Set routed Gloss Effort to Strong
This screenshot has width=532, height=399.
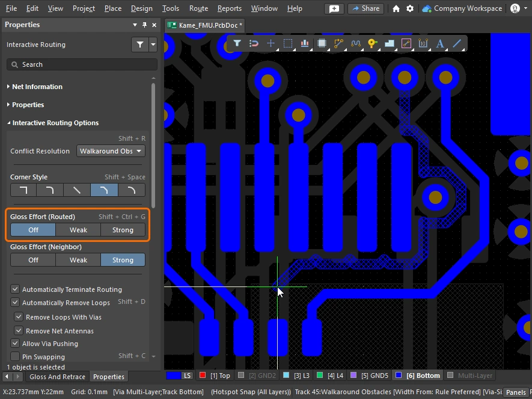[x=123, y=230]
